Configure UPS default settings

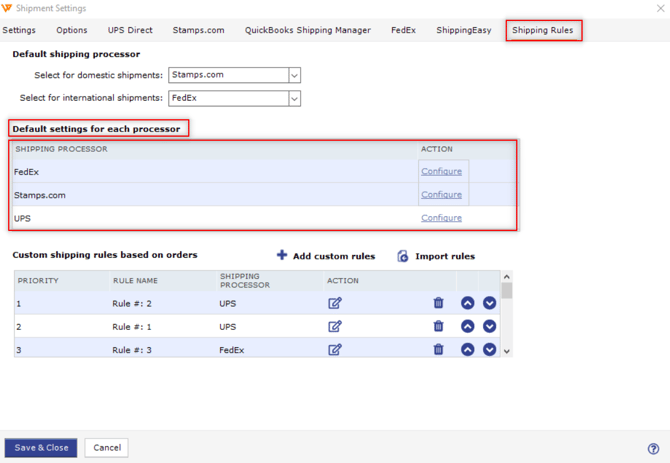[441, 217]
